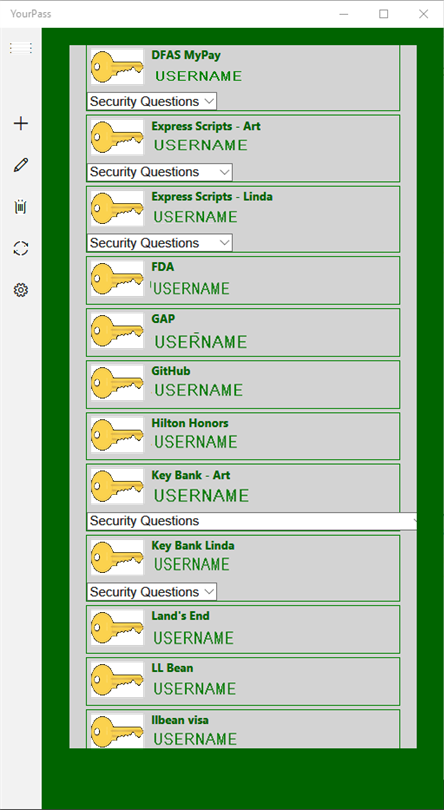Open settings with the gear icon
Viewport: 445px width, 810px height.
pyautogui.click(x=21, y=290)
